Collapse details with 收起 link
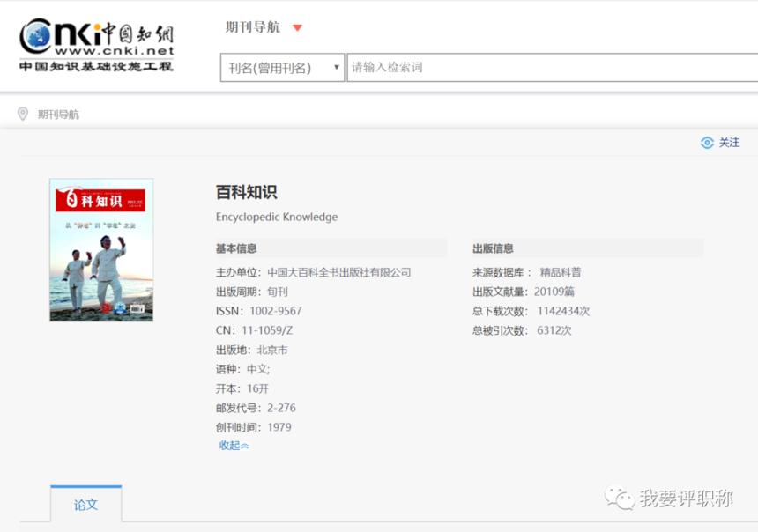Viewport: 758px width, 532px height. pos(234,446)
